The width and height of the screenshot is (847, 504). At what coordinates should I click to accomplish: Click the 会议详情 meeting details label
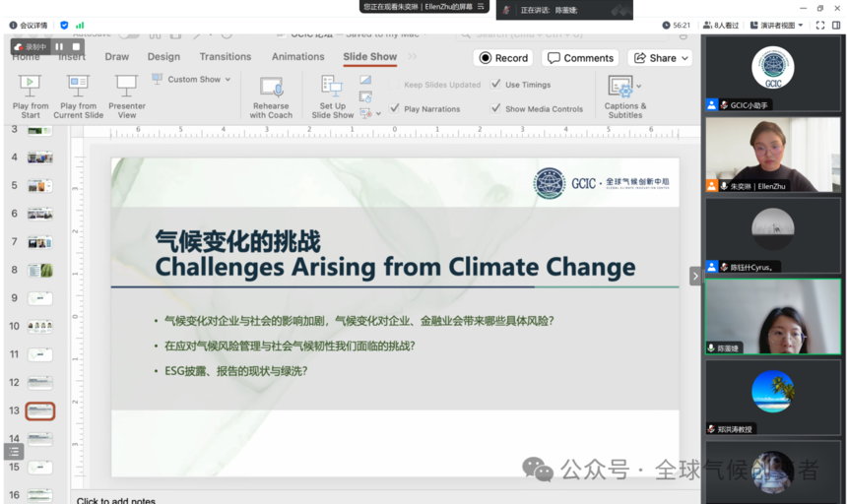pyautogui.click(x=33, y=25)
